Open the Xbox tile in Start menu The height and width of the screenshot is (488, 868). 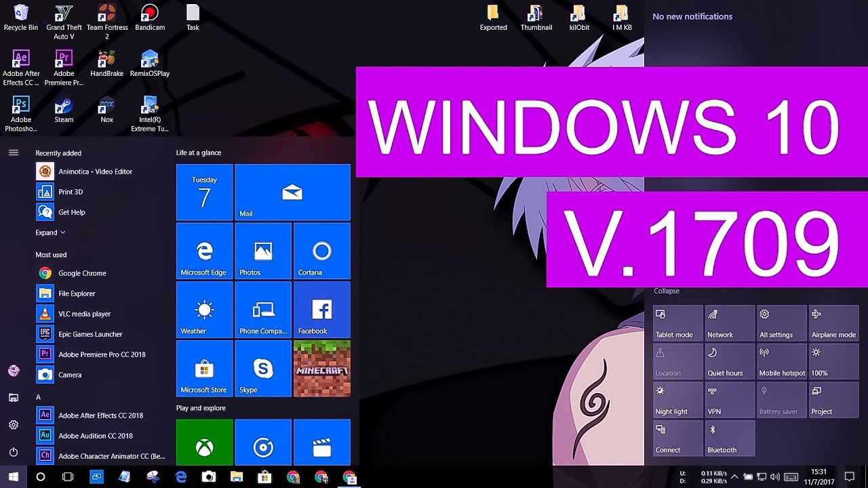click(204, 442)
